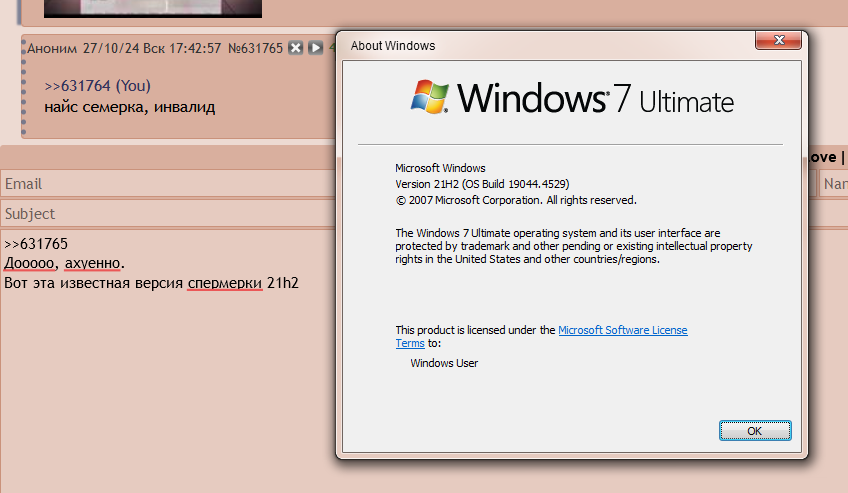
Task: Open the image thumbnail of the post above
Action: tap(153, 8)
